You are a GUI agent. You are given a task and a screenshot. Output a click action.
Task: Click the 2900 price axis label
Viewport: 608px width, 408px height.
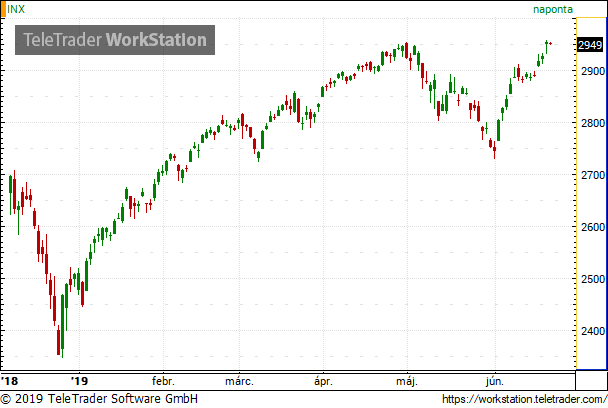(x=592, y=71)
